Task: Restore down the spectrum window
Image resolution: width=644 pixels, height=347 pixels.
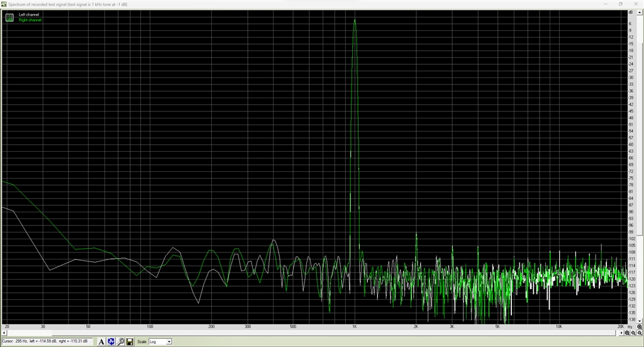Action: coord(621,4)
